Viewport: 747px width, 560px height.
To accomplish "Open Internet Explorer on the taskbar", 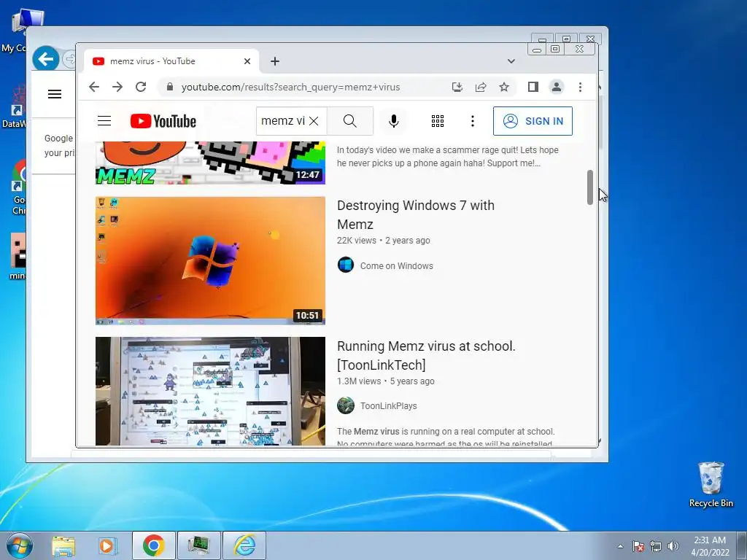I will 244,545.
